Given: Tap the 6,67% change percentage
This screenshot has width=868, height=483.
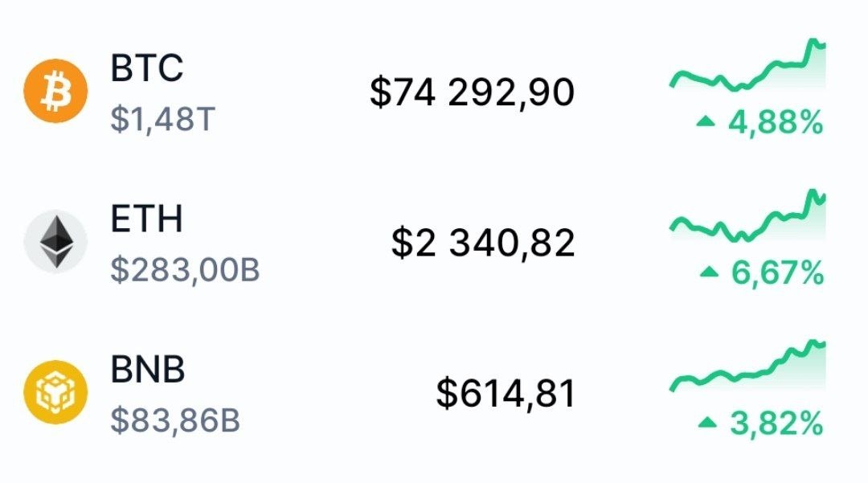Looking at the screenshot, I should point(777,273).
